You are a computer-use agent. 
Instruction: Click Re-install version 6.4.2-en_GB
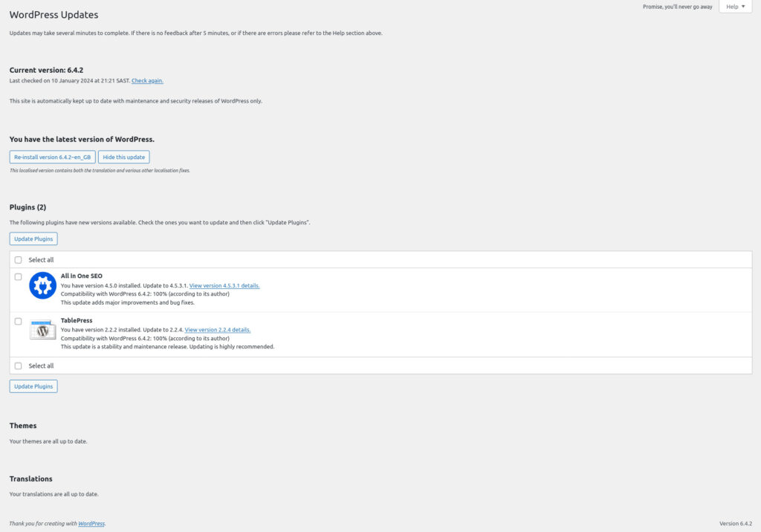[51, 157]
